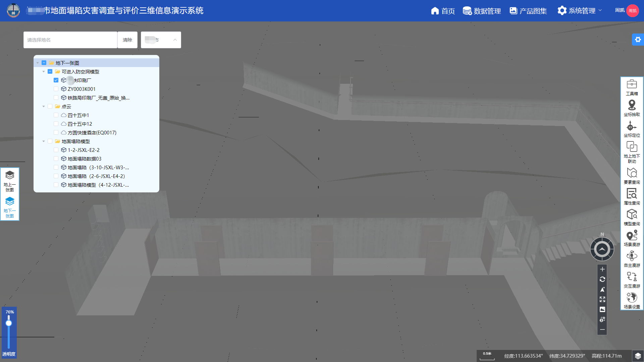Switch to 地上一张图 layer panel
This screenshot has width=644, height=362.
[10, 181]
